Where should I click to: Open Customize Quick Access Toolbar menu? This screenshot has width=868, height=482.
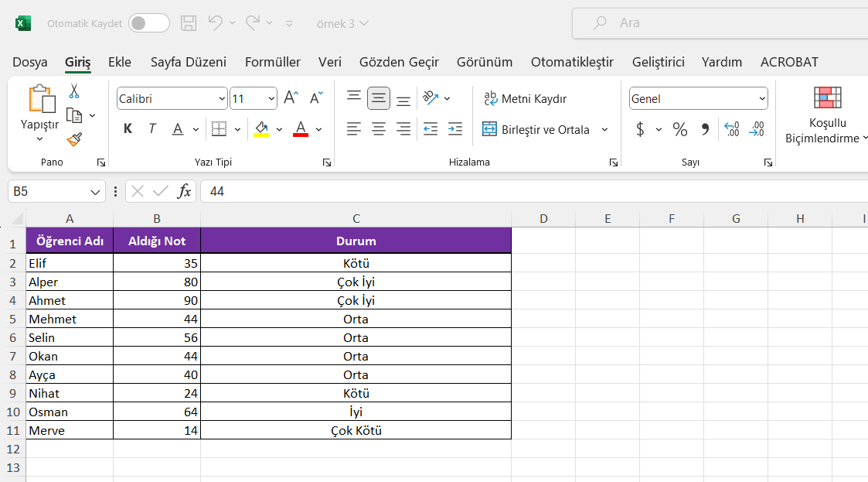(289, 24)
